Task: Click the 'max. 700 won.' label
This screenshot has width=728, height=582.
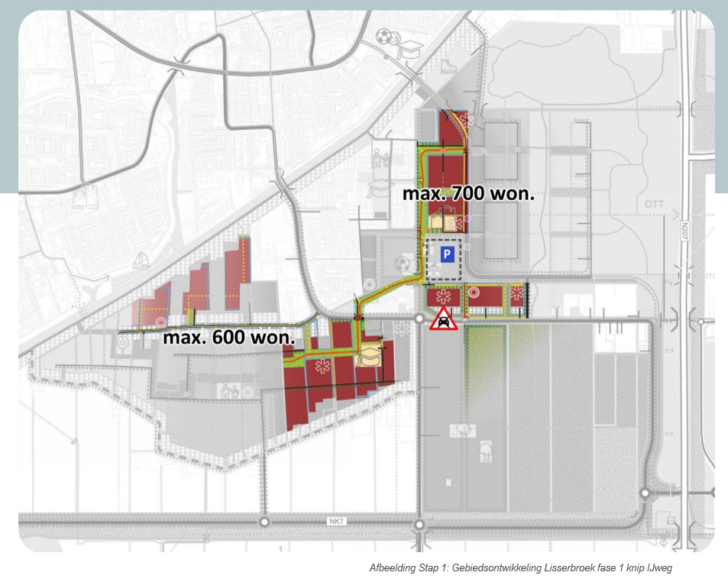Action: pyautogui.click(x=468, y=194)
